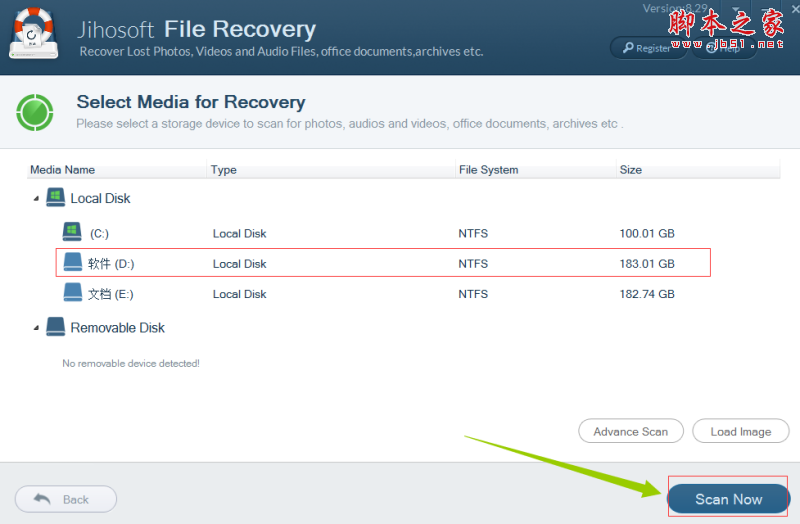Click Local Disk type in C: row
Screen dimensions: 800x524
(239, 233)
